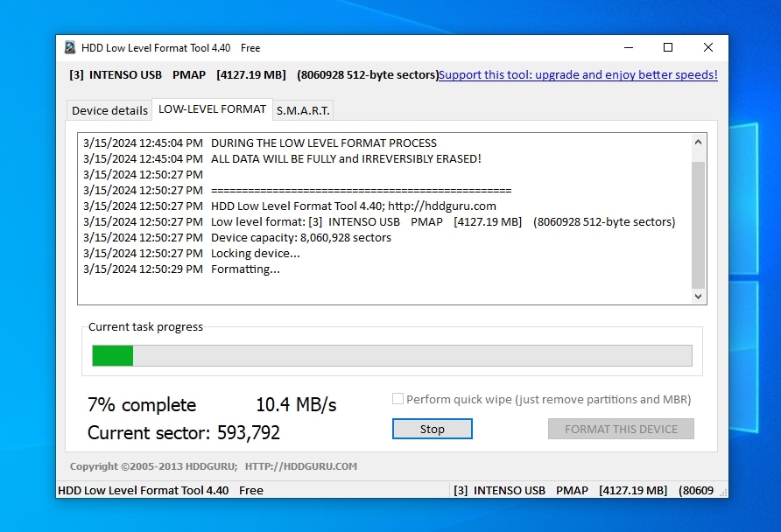This screenshot has width=781, height=532.
Task: Click the 'Formatting...' log line
Action: [x=181, y=269]
